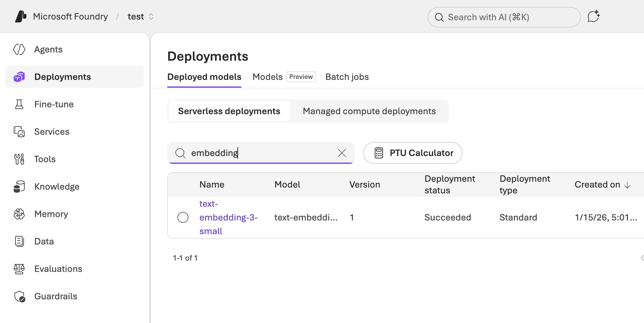This screenshot has width=644, height=323.
Task: Open Evaluations section
Action: 75,269
